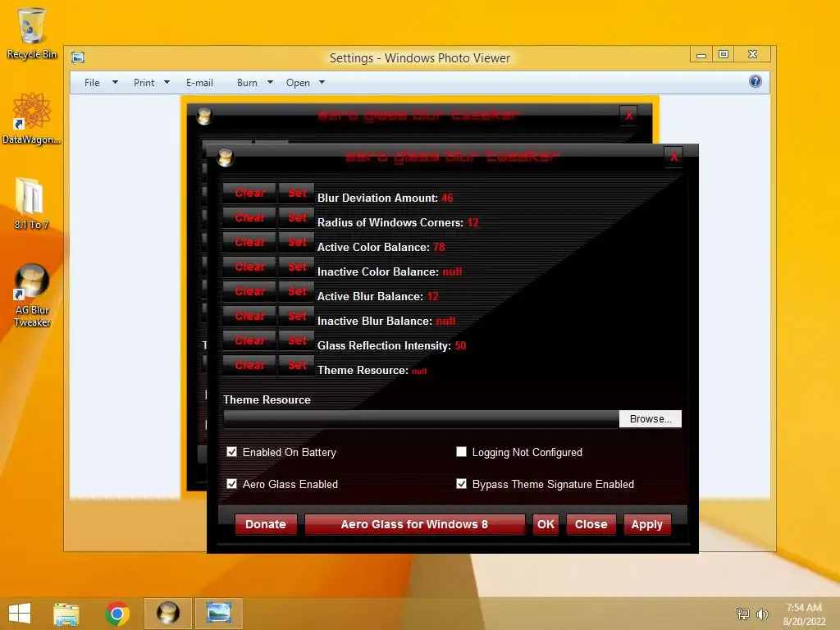The image size is (840, 630).
Task: Expand the Open menu dropdown arrow
Action: click(x=322, y=83)
